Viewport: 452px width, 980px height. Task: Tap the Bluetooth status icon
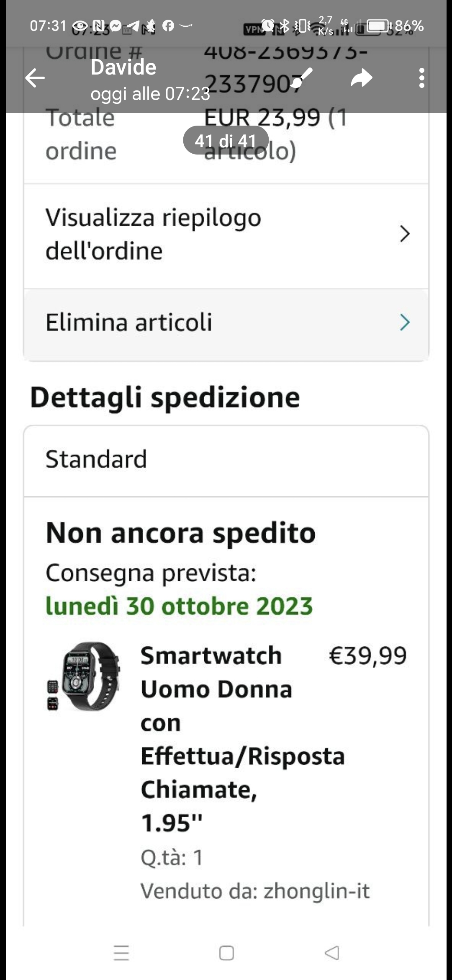tap(285, 26)
